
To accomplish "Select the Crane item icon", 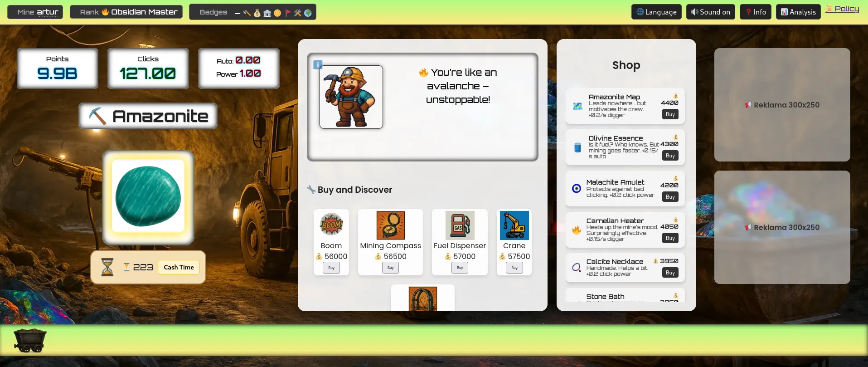I will [x=514, y=225].
